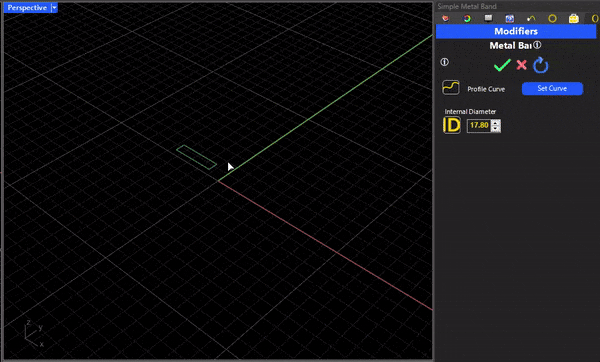
Task: Open the first red panel tab icon
Action: click(x=445, y=18)
